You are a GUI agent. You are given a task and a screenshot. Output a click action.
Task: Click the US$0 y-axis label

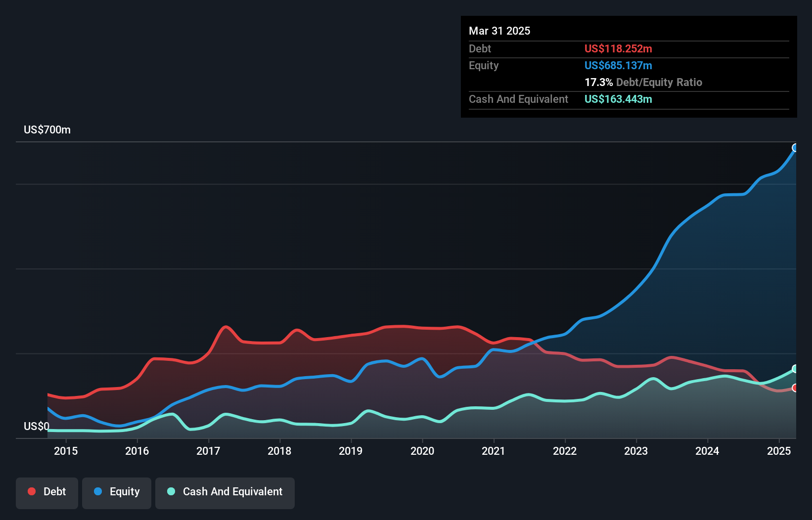(37, 426)
